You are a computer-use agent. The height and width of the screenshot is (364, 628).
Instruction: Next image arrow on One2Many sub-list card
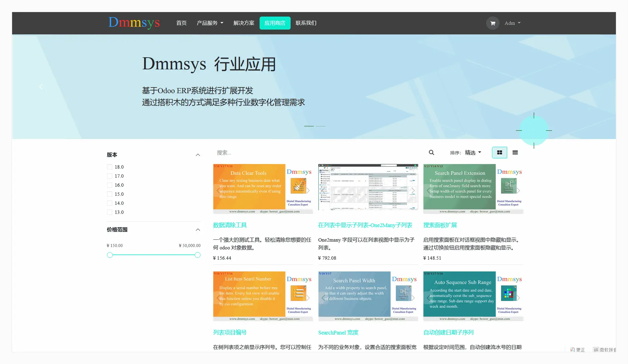pos(413,190)
